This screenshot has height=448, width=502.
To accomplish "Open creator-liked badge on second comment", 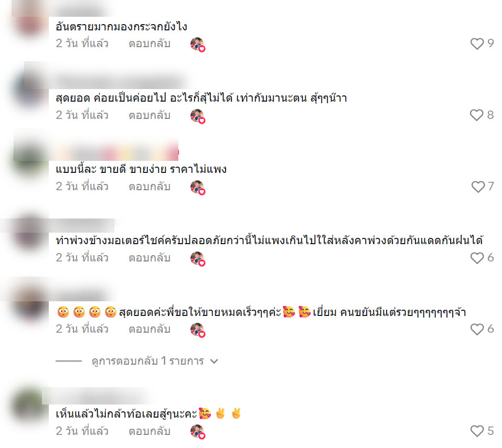I will pyautogui.click(x=198, y=116).
